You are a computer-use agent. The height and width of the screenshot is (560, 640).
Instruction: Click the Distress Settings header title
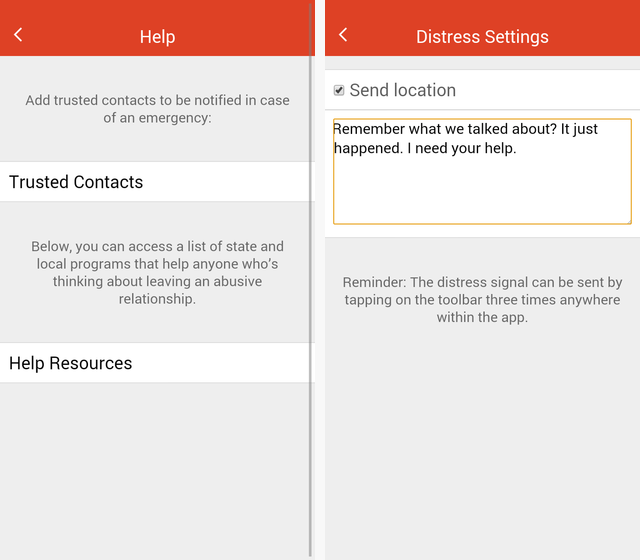(482, 37)
